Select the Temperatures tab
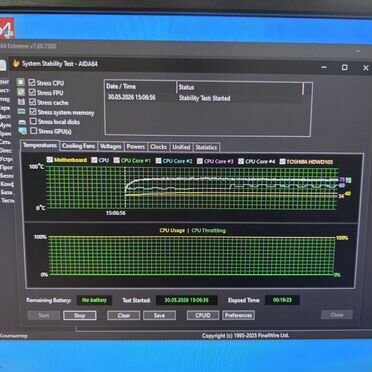This screenshot has width=372, height=372. (40, 146)
